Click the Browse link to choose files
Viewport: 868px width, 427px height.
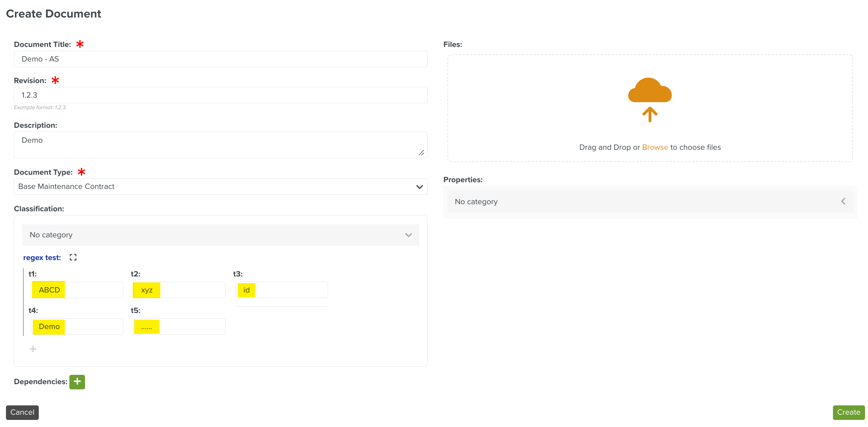(x=655, y=147)
